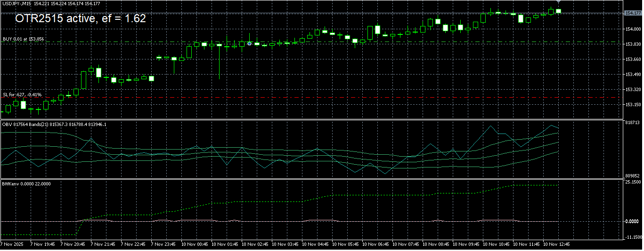The image size is (644, 251).
Task: Select the red SL for -627 label
Action: [x=22, y=95]
